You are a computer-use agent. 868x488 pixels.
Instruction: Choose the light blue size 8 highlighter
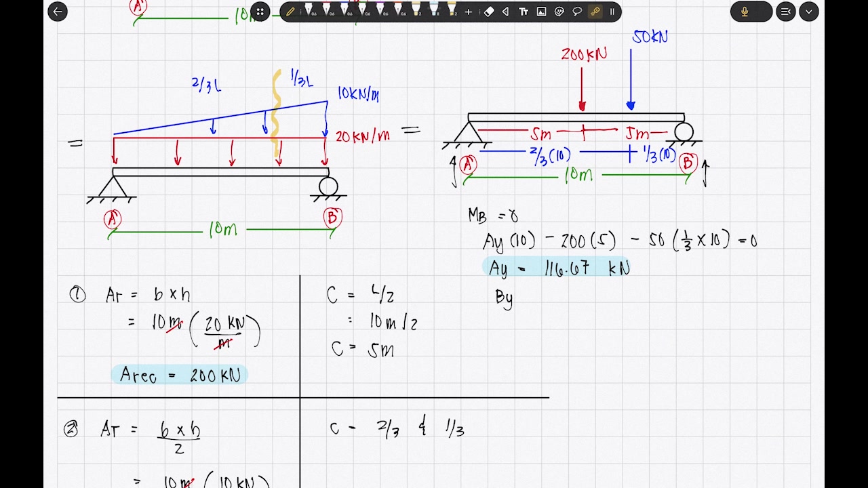434,10
